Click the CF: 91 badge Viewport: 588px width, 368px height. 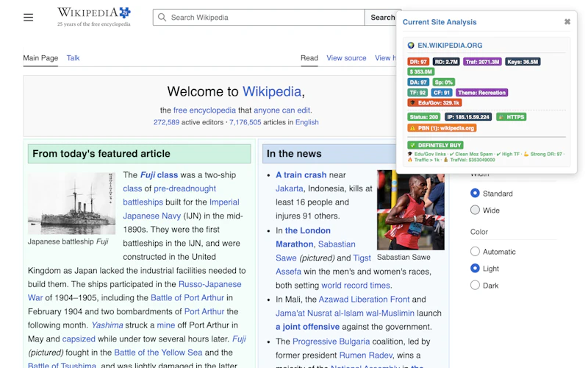point(442,93)
